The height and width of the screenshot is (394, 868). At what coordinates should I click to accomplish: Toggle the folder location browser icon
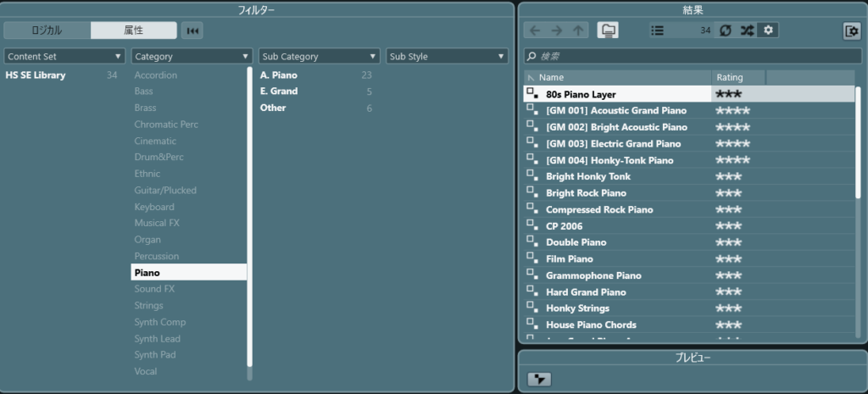[608, 31]
